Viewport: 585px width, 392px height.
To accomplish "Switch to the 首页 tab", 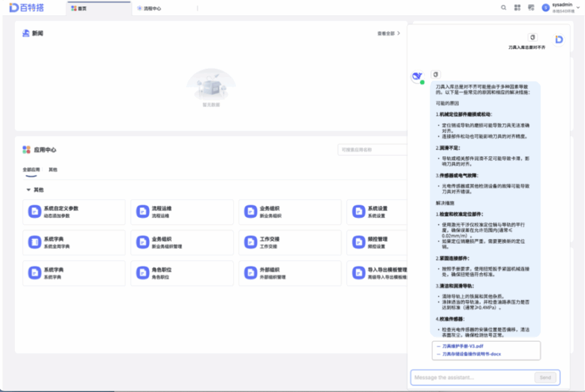I will (99, 8).
